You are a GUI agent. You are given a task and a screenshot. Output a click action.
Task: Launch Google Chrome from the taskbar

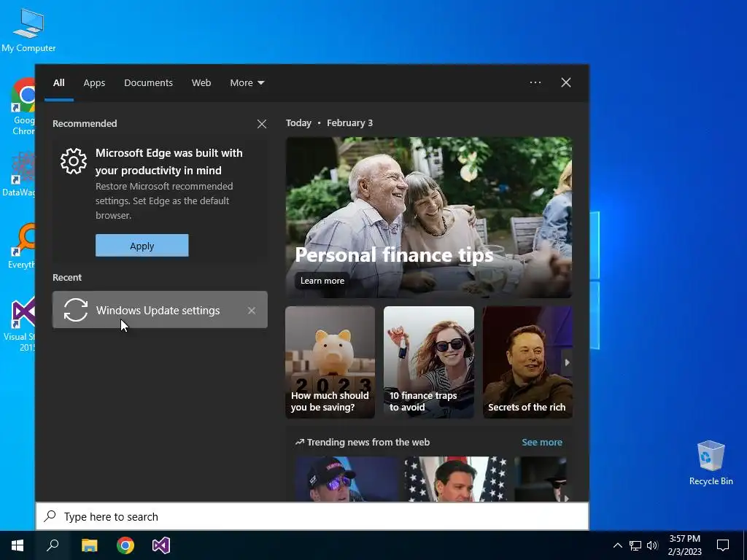click(x=125, y=545)
